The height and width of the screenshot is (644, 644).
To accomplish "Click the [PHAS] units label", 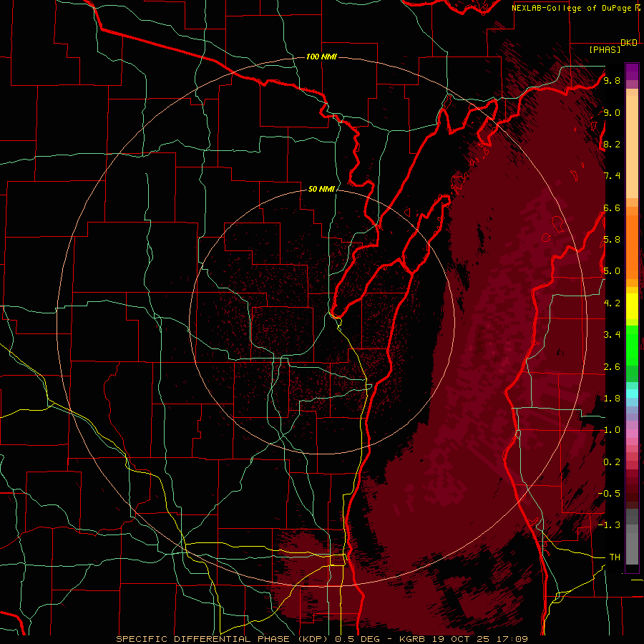I will 605,50.
